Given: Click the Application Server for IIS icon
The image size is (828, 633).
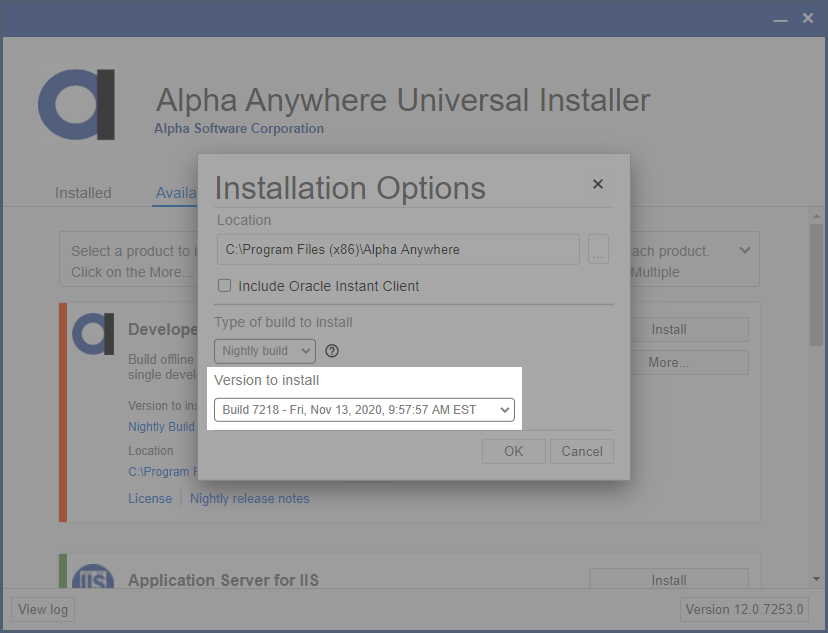Looking at the screenshot, I should pos(93,577).
